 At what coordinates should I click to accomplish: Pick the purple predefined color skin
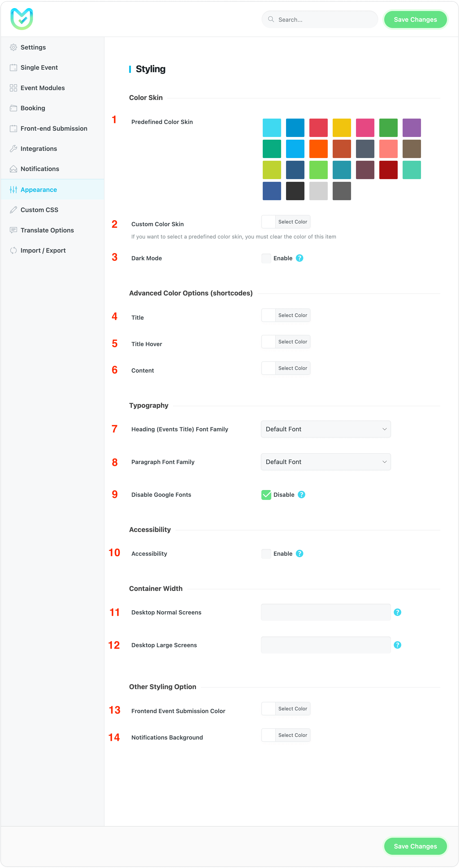[x=412, y=128]
